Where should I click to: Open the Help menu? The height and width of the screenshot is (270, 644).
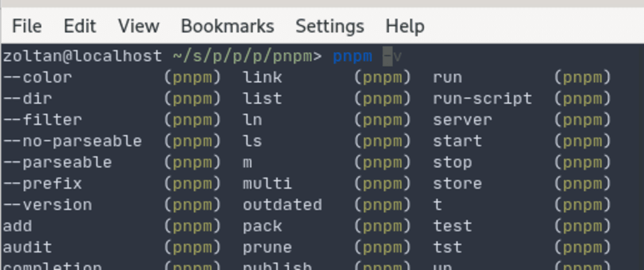click(x=404, y=26)
